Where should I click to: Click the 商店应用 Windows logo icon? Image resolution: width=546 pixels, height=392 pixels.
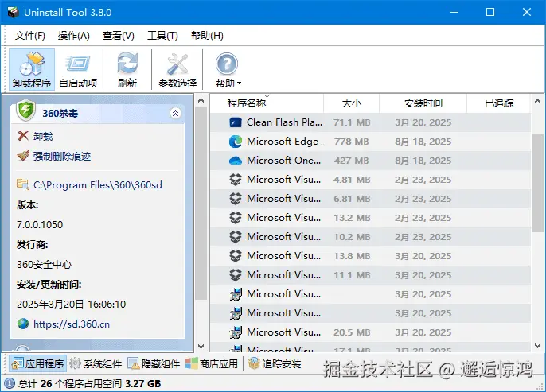tap(191, 363)
